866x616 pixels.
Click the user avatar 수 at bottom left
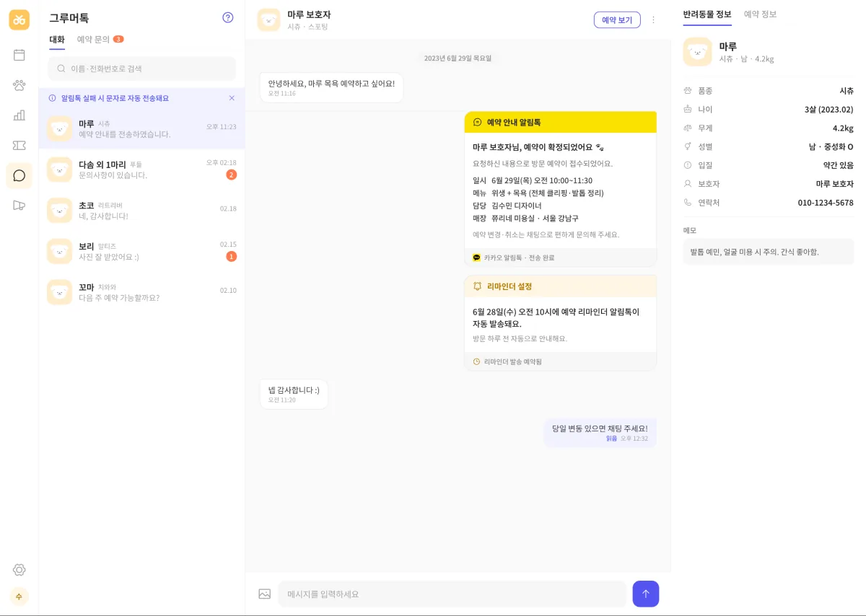pos(19,597)
